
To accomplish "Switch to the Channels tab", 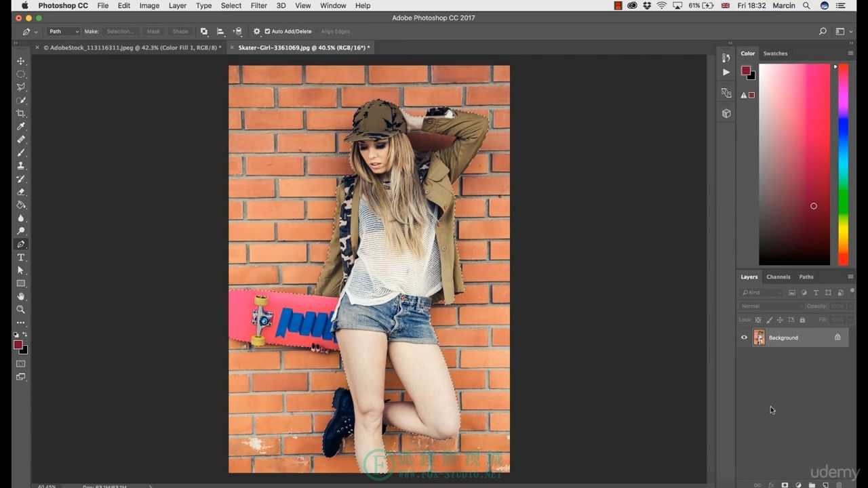I will (778, 277).
